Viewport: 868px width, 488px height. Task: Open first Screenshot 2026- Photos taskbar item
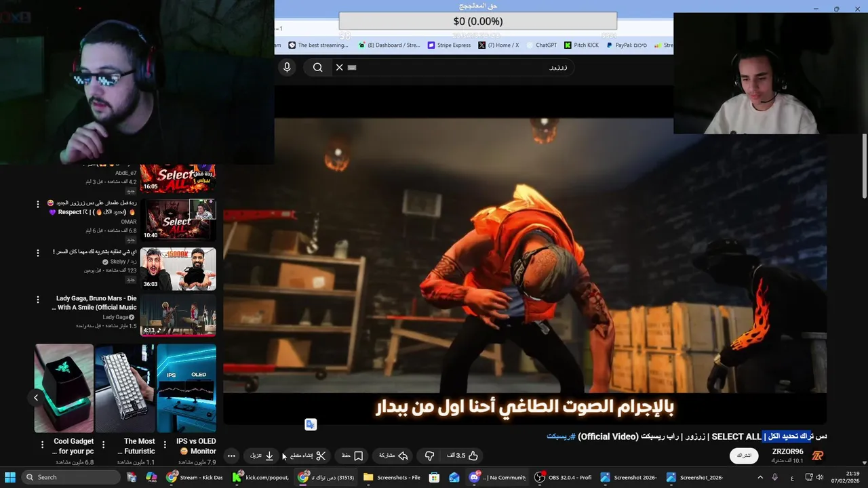(629, 477)
